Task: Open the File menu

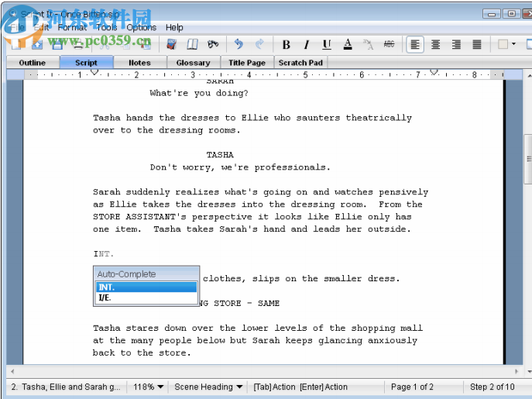Action: (17, 28)
